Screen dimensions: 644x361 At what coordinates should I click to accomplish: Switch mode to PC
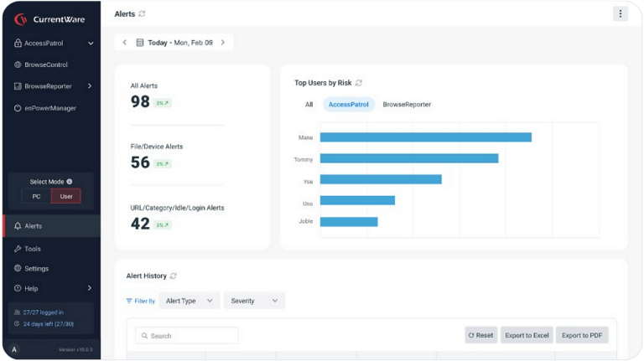(x=36, y=197)
